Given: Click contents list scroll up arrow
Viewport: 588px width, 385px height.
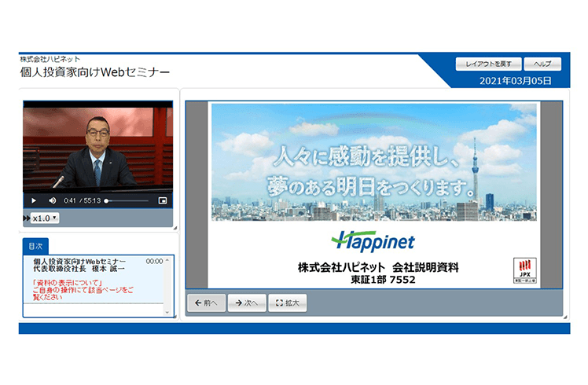Looking at the screenshot, I should [x=167, y=260].
